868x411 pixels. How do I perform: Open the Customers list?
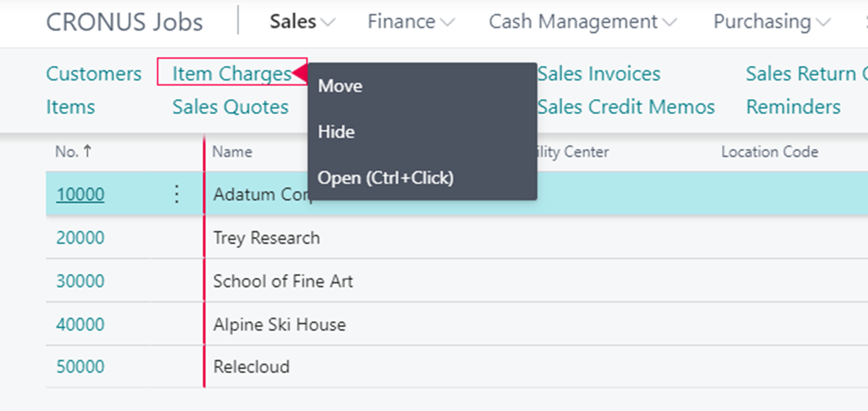[94, 74]
